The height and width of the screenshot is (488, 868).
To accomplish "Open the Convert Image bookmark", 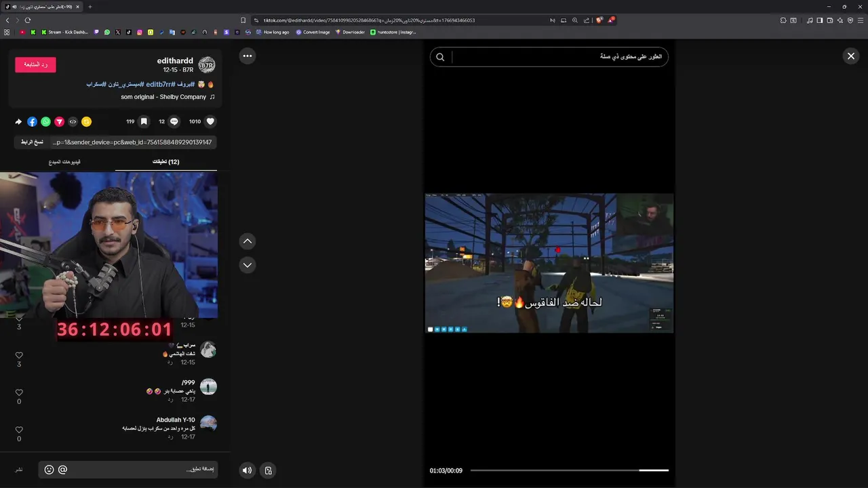I will (313, 32).
